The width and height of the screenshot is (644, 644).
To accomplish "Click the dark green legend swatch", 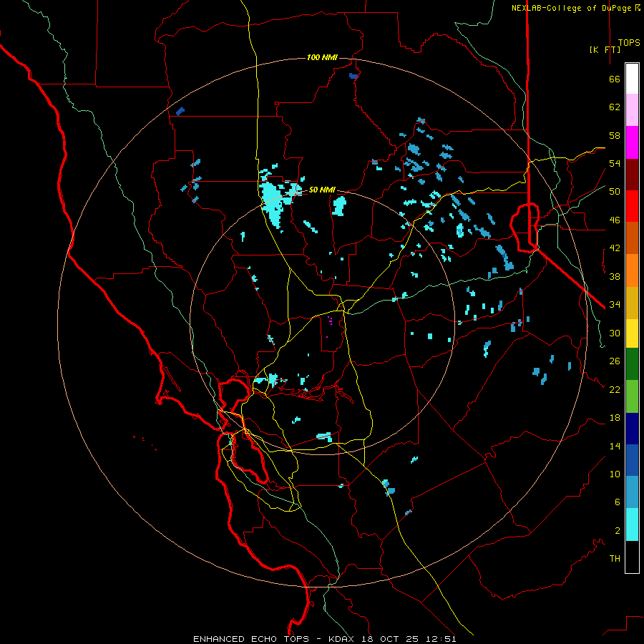I will coord(632,364).
